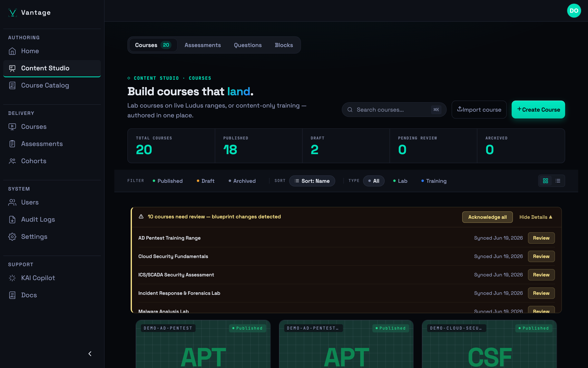This screenshot has width=588, height=368.
Task: Click the Cohorts people icon
Action: [x=12, y=161]
